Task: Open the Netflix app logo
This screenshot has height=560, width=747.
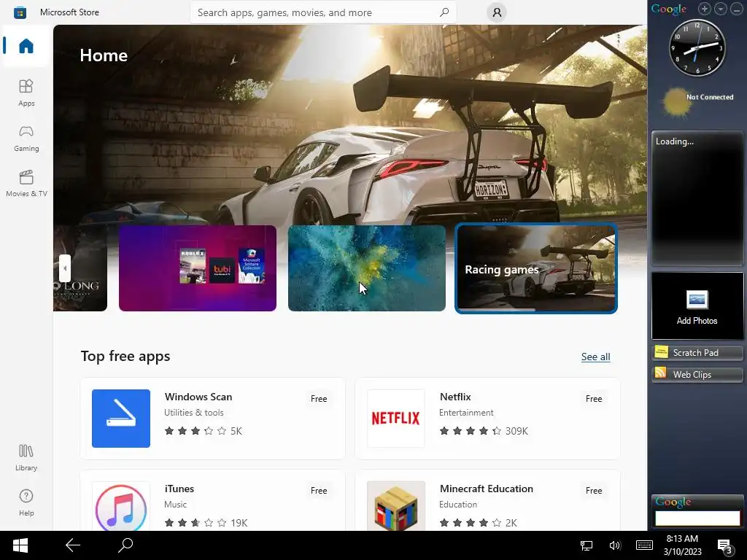Action: pos(396,419)
